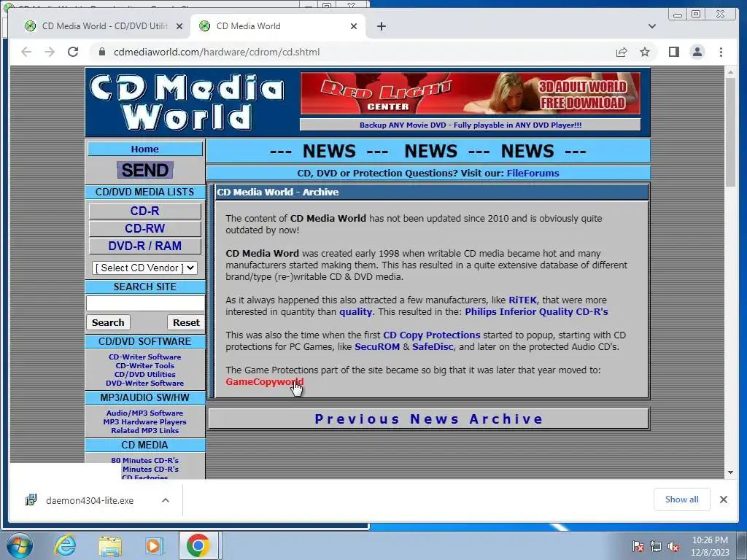Screen dimensions: 747x560
Task: Open the RiTEK link
Action: [x=522, y=300]
